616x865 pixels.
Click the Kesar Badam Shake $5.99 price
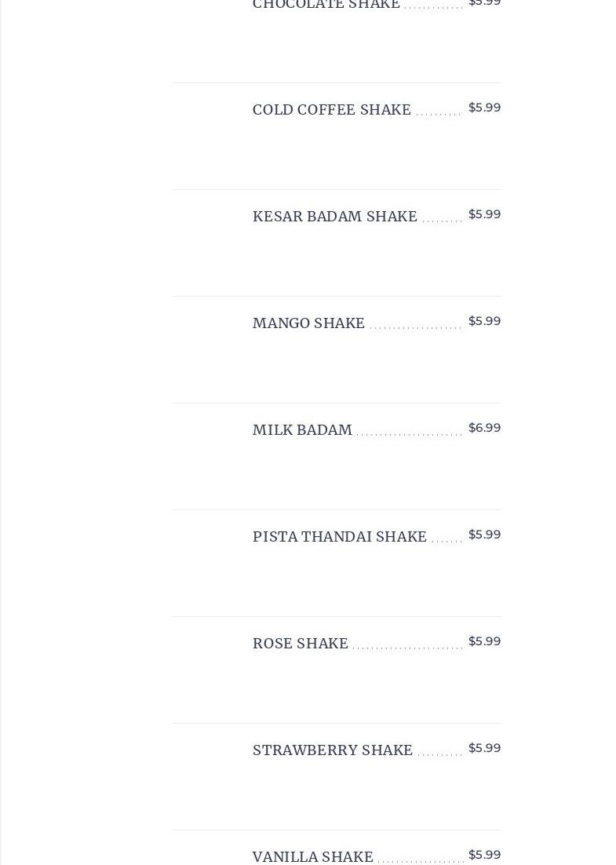click(484, 214)
